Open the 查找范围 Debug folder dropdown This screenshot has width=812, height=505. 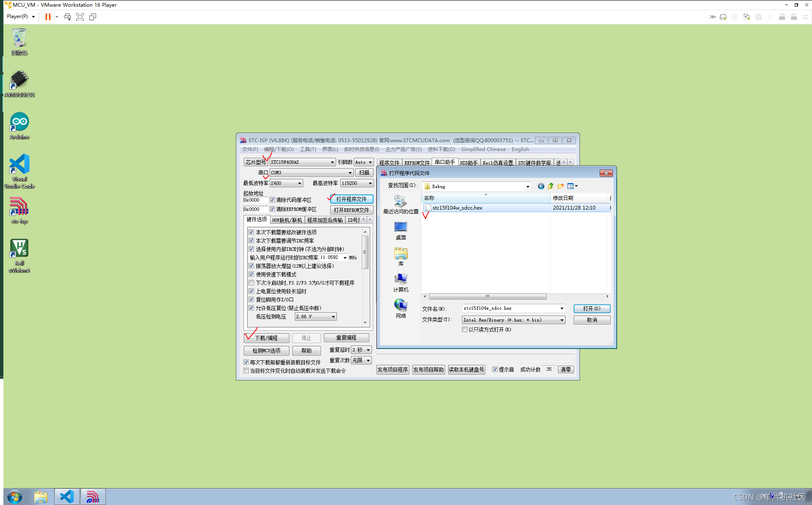click(x=527, y=186)
